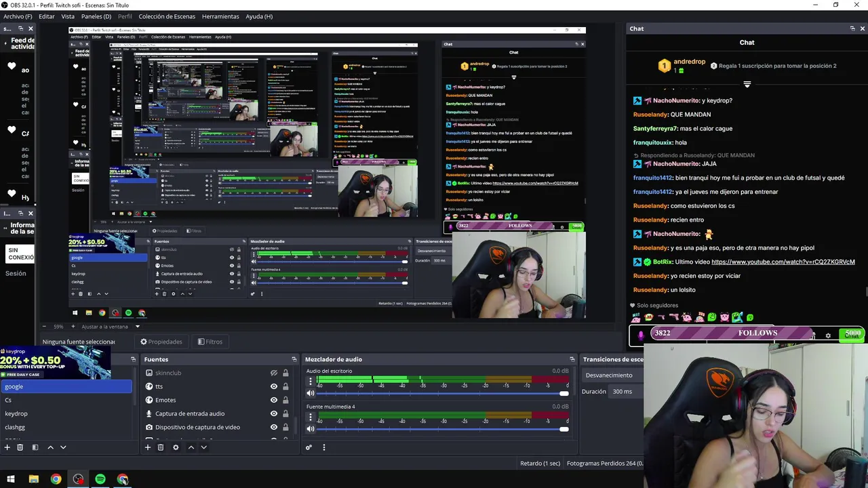The height and width of the screenshot is (488, 868).
Task: Pop out the Feed de actividad dock
Action: pos(20,28)
